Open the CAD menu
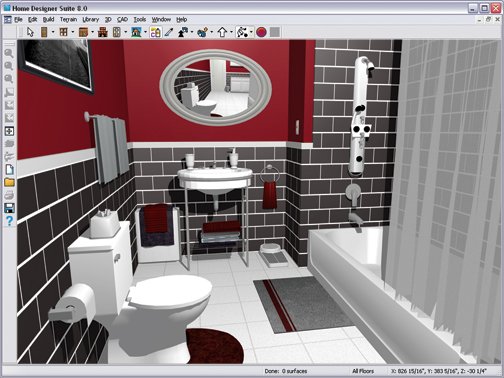The height and width of the screenshot is (378, 504). point(122,20)
